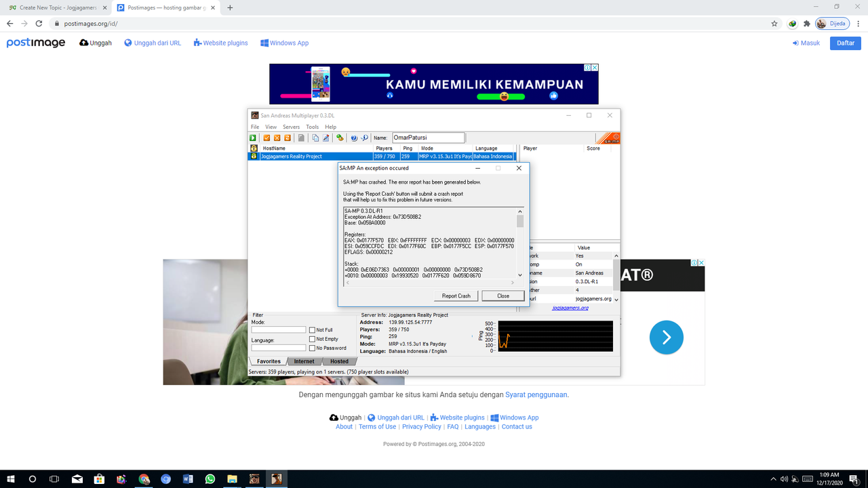The width and height of the screenshot is (868, 488).
Task: Open File Explorer from the taskbar
Action: pos(232,479)
